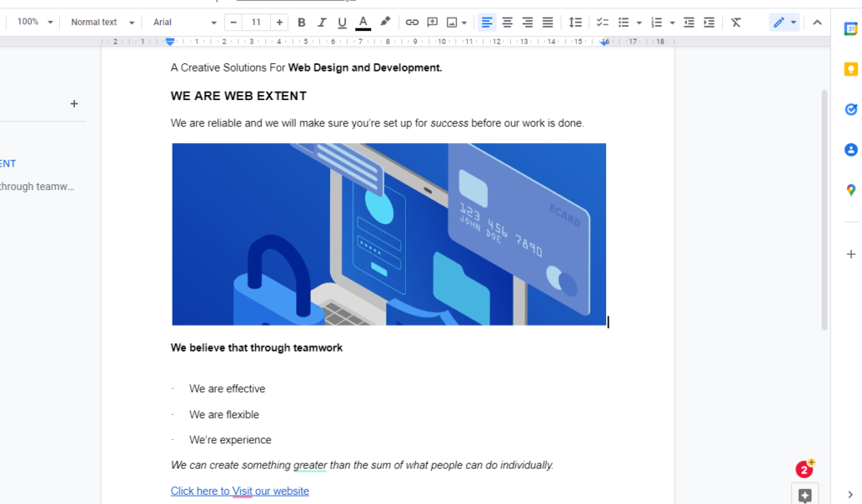This screenshot has height=504, width=862.
Task: Center align the text
Action: (x=507, y=23)
